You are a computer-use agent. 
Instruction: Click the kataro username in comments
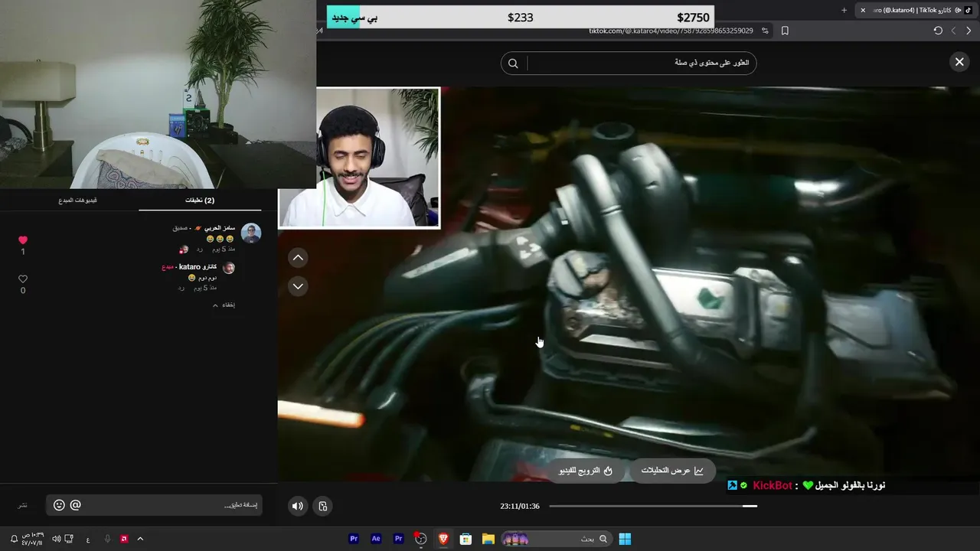click(x=198, y=267)
